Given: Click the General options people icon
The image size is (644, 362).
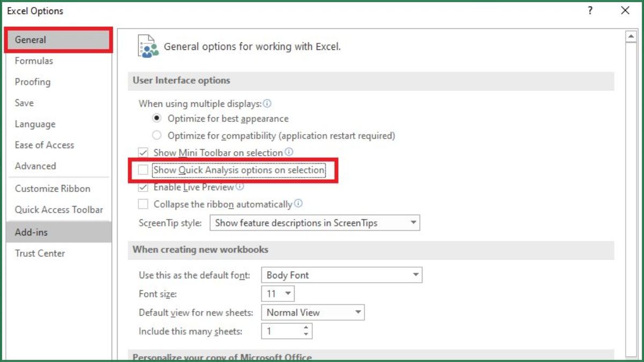Looking at the screenshot, I should coord(148,46).
